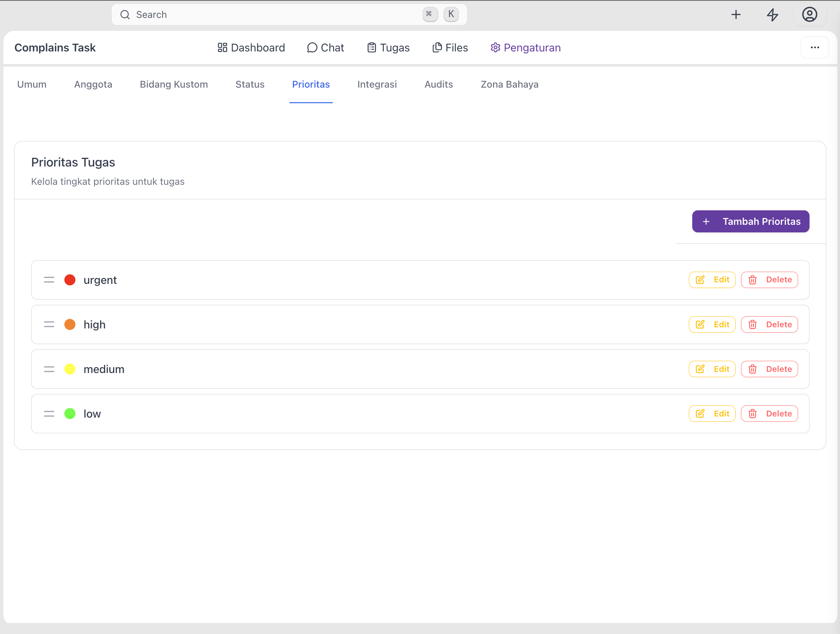Switch to the Bidang Kustom tab
Viewport: 840px width, 634px height.
pos(174,84)
